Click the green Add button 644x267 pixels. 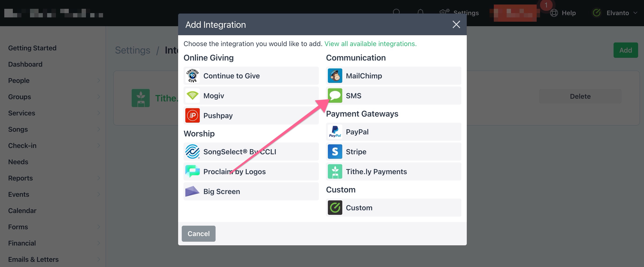coord(626,50)
